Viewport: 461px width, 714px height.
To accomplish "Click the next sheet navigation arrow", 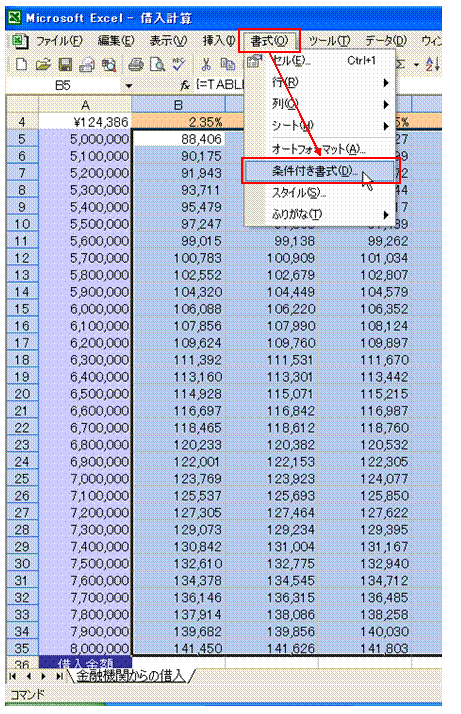I will (x=43, y=676).
